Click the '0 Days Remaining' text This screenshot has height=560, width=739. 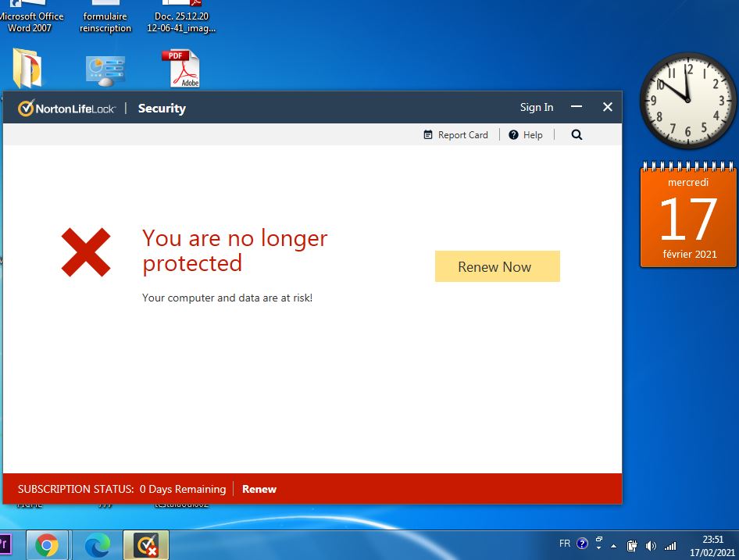(183, 489)
